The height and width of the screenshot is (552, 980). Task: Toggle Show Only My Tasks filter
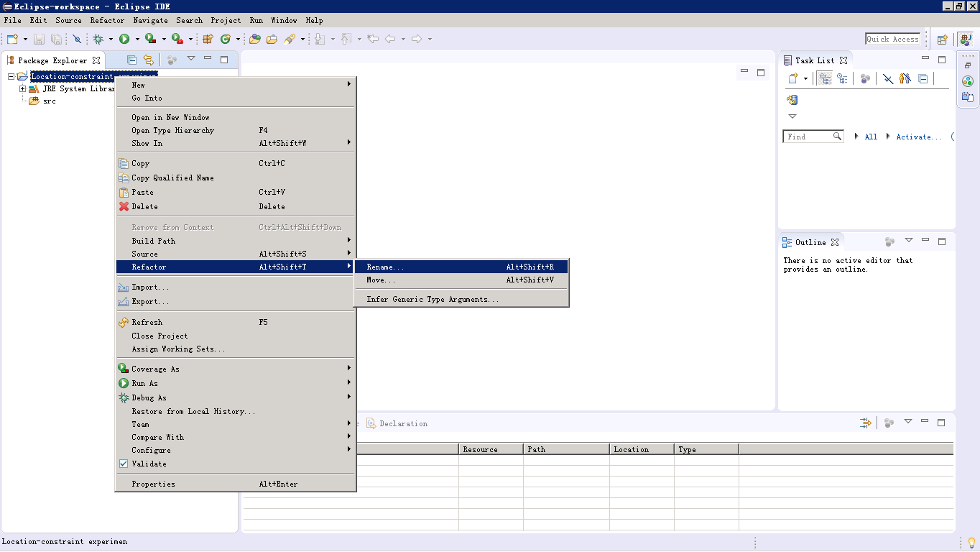click(x=905, y=78)
